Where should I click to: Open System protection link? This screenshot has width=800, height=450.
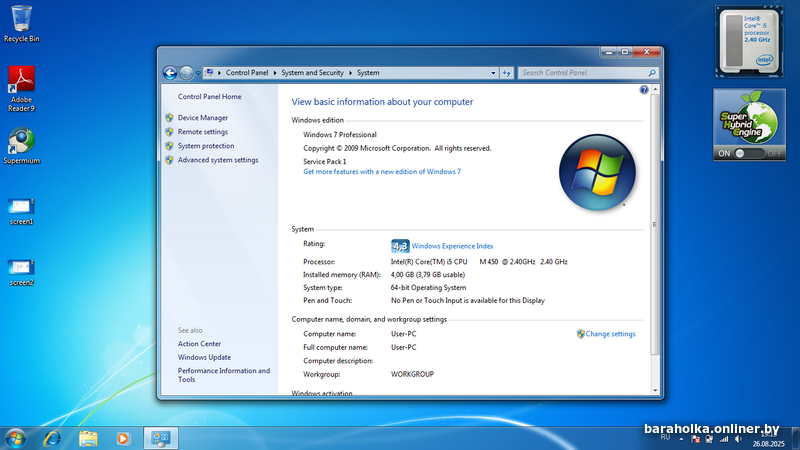(x=206, y=146)
